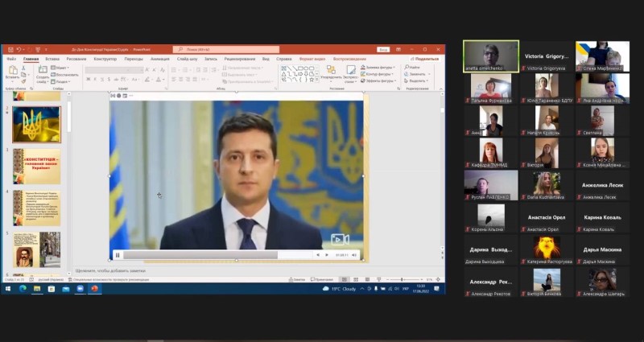Click Восстановить in the Слайды group
The height and width of the screenshot is (342, 644).
pyautogui.click(x=64, y=75)
